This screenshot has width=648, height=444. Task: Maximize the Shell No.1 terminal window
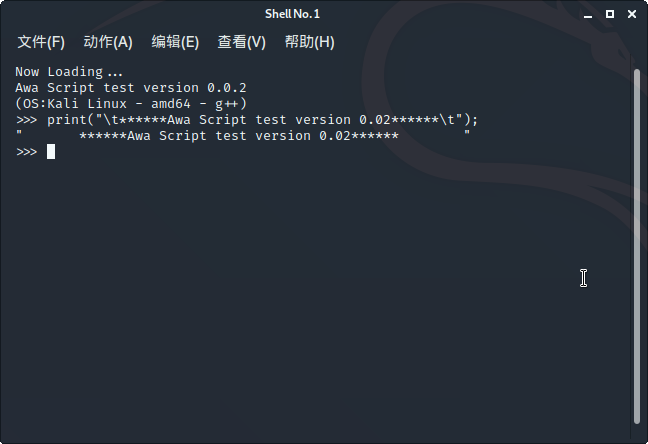[610, 14]
